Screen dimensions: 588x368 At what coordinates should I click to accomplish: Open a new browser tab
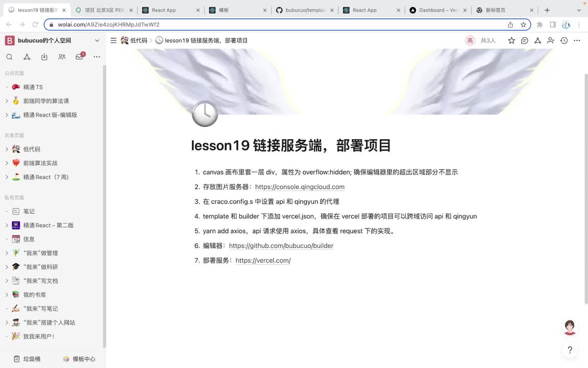(x=547, y=10)
